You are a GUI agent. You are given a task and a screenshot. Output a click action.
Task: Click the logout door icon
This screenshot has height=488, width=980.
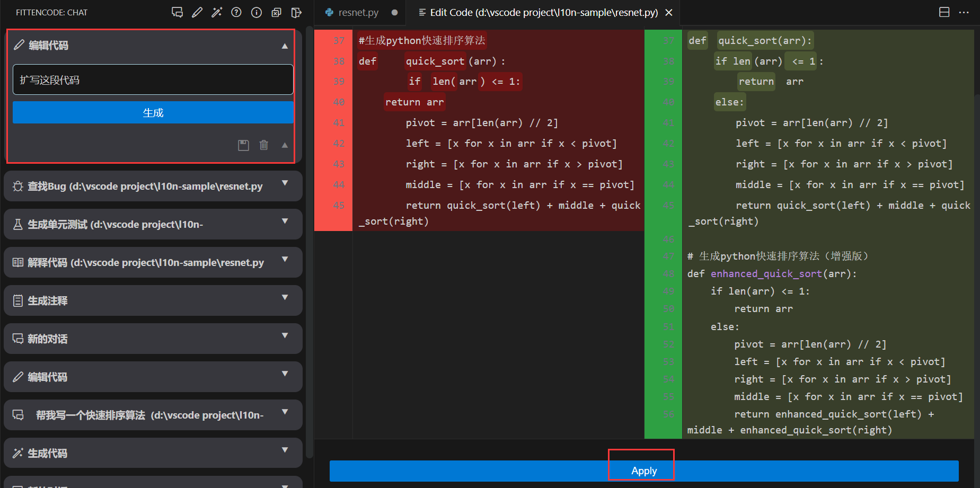coord(296,12)
